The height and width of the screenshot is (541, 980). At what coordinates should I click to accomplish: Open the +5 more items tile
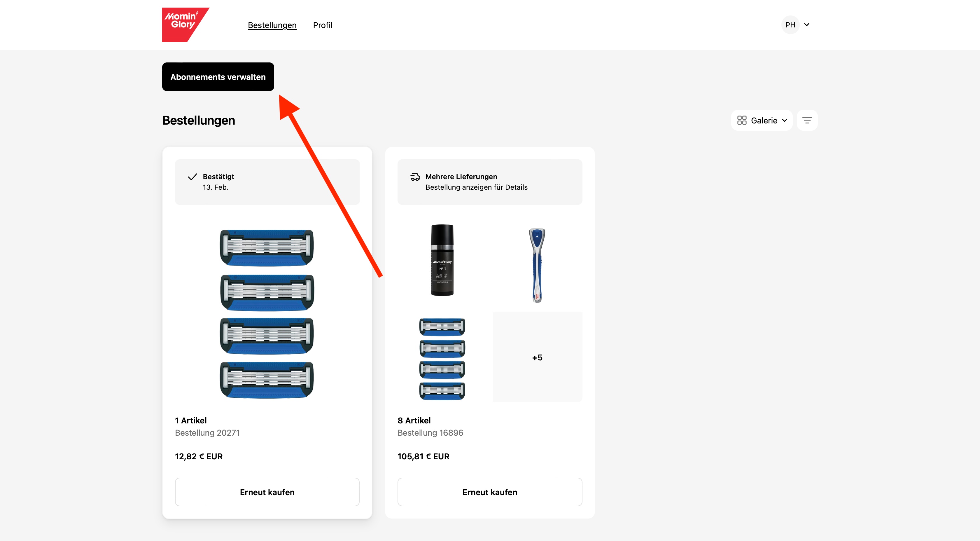[x=537, y=357]
